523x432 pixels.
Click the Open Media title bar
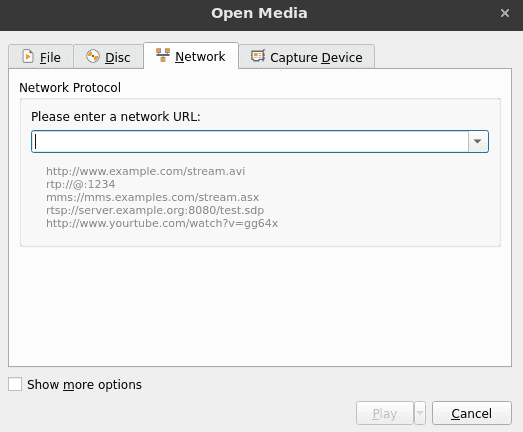coord(259,14)
